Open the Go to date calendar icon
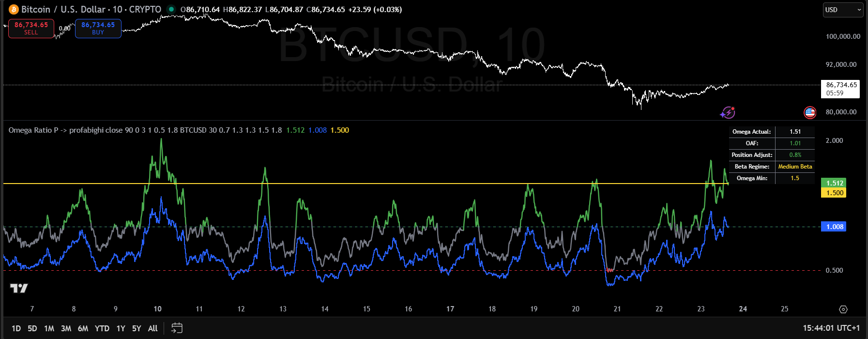The width and height of the screenshot is (868, 339). tap(177, 328)
